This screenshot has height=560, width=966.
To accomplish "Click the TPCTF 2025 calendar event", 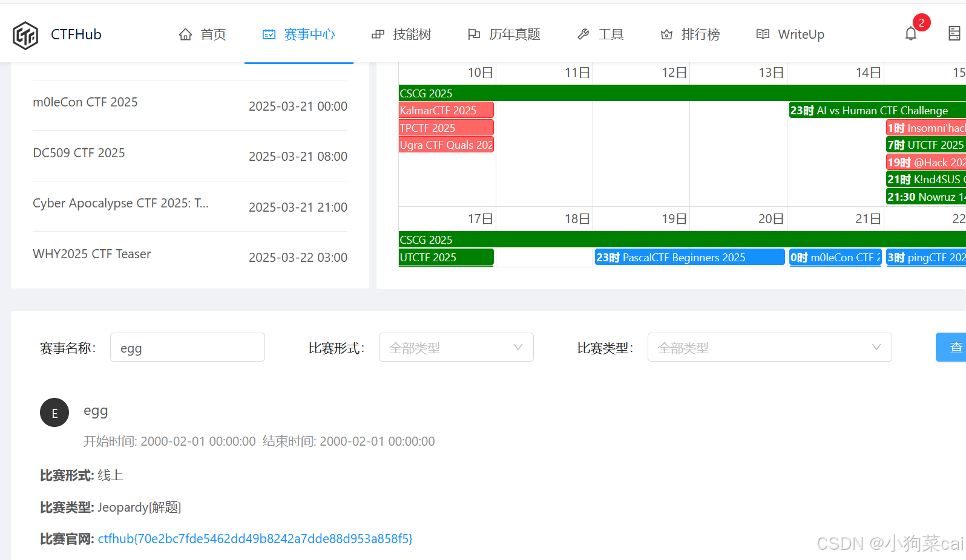I will (x=447, y=128).
